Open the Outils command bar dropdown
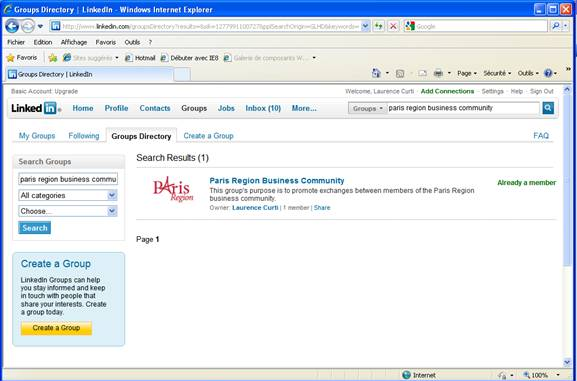The image size is (577, 381). click(528, 74)
